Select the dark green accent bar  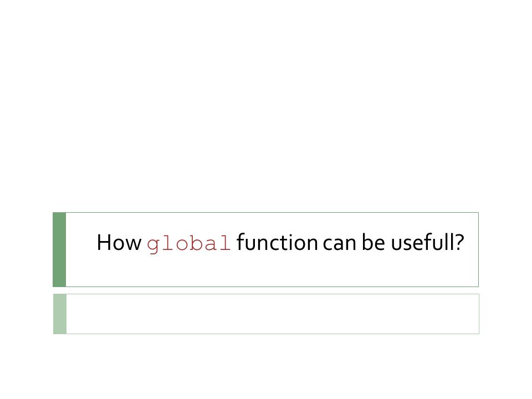59,250
